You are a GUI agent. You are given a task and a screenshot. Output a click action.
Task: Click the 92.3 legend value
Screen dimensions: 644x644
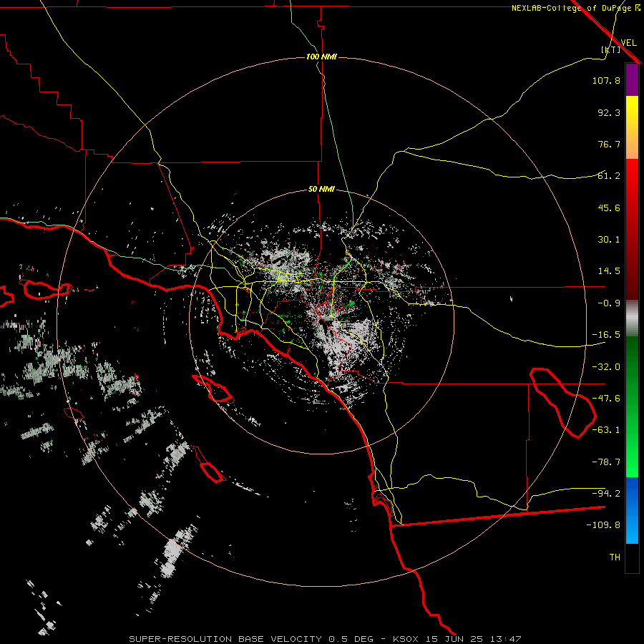(x=609, y=112)
